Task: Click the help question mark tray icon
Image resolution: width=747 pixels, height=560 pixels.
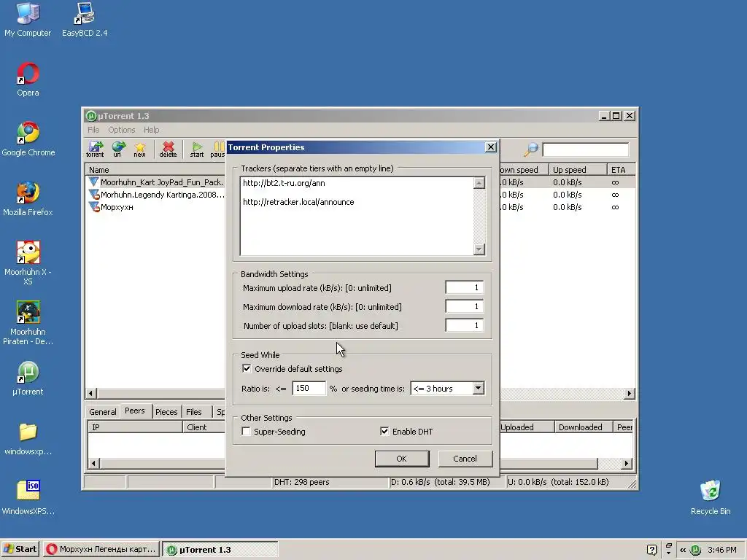Action: tap(652, 550)
